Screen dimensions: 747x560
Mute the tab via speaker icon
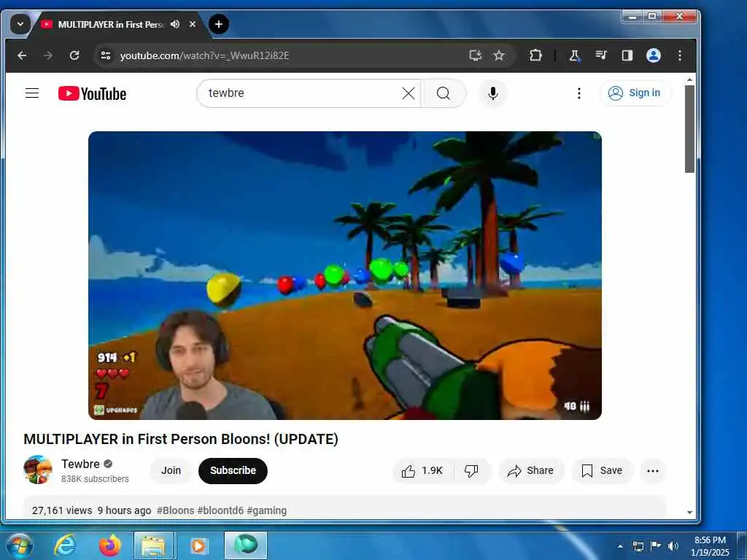click(x=175, y=24)
